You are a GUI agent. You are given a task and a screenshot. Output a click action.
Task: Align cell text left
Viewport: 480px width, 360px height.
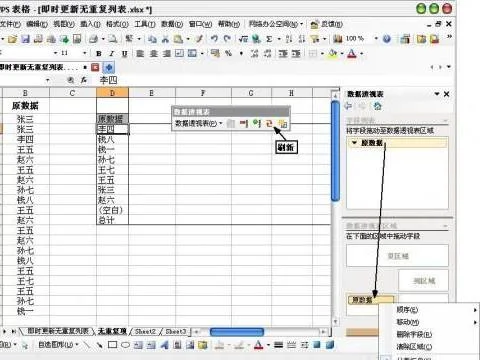point(140,53)
